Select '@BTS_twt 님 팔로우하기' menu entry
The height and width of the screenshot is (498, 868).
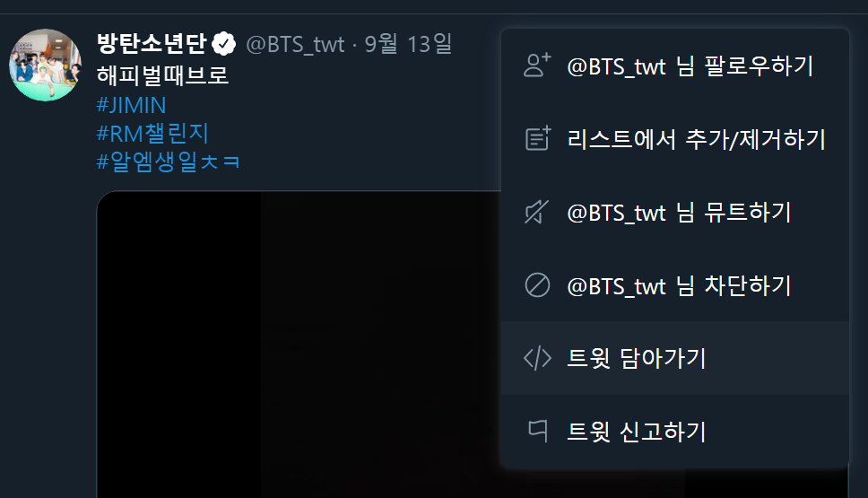tap(675, 66)
